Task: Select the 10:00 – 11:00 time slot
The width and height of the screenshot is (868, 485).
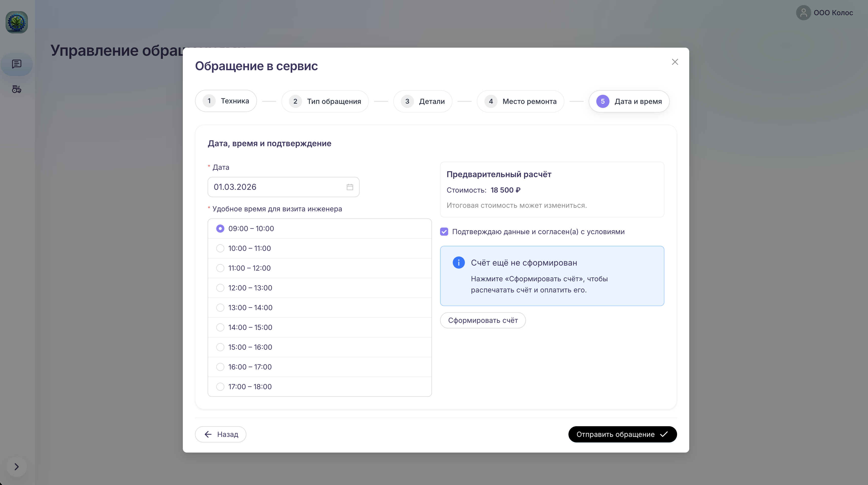Action: [220, 249]
